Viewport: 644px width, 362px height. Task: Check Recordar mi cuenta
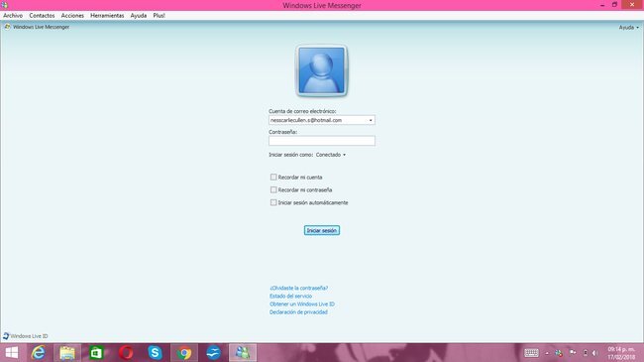tap(273, 177)
